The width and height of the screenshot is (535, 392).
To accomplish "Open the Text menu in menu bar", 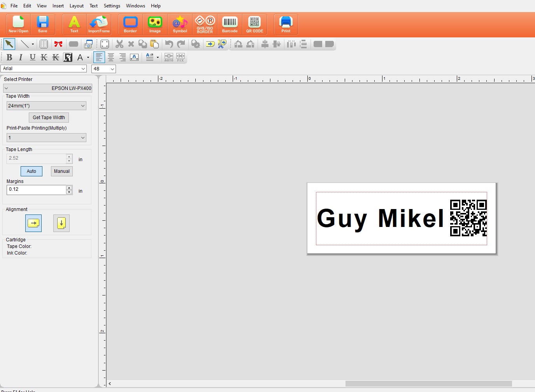I will tap(93, 6).
